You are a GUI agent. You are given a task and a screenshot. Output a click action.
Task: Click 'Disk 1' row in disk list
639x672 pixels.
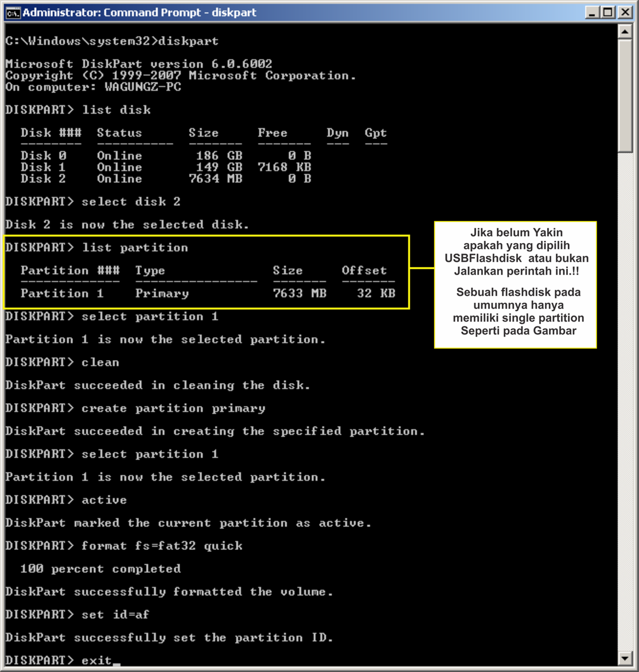[166, 167]
